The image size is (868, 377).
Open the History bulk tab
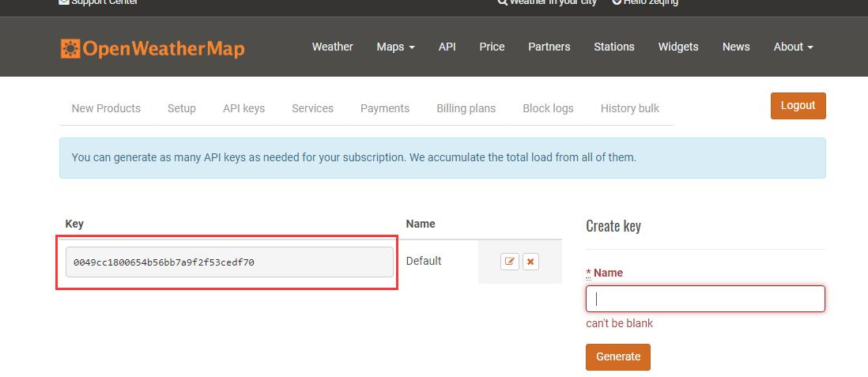[x=629, y=108]
